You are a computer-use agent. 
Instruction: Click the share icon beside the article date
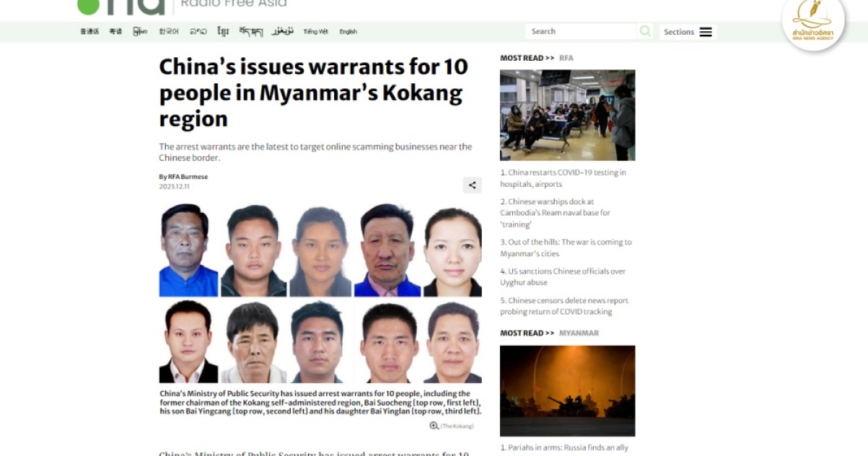(x=472, y=185)
